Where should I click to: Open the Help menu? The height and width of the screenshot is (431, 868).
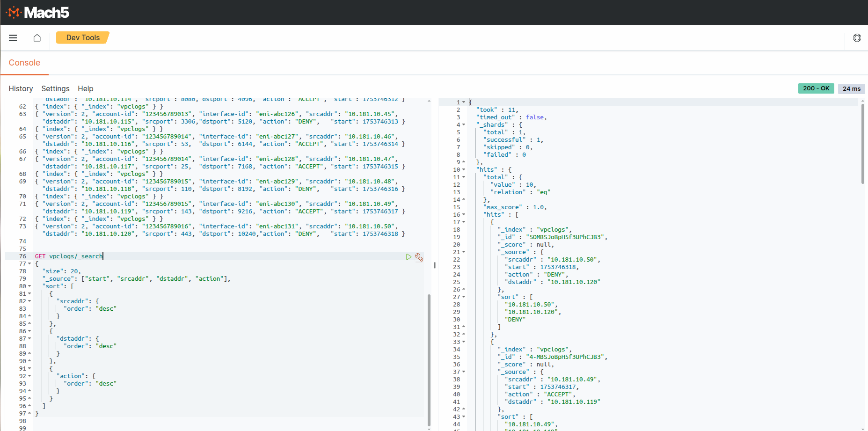pyautogui.click(x=85, y=89)
